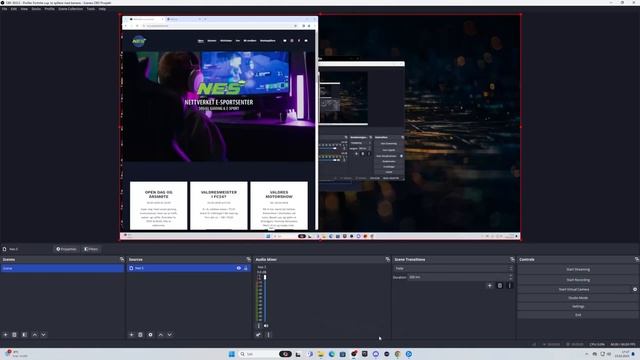Open Settings from the Controls panel

point(578,307)
